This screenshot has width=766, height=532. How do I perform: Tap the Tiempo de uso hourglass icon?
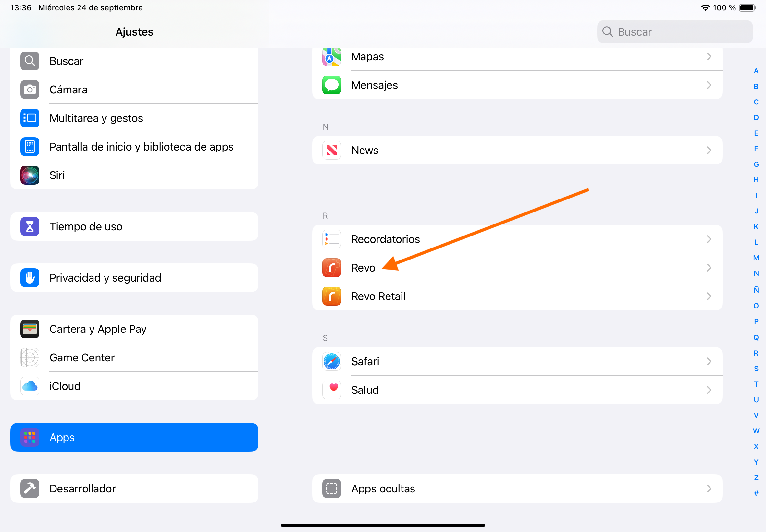click(30, 227)
